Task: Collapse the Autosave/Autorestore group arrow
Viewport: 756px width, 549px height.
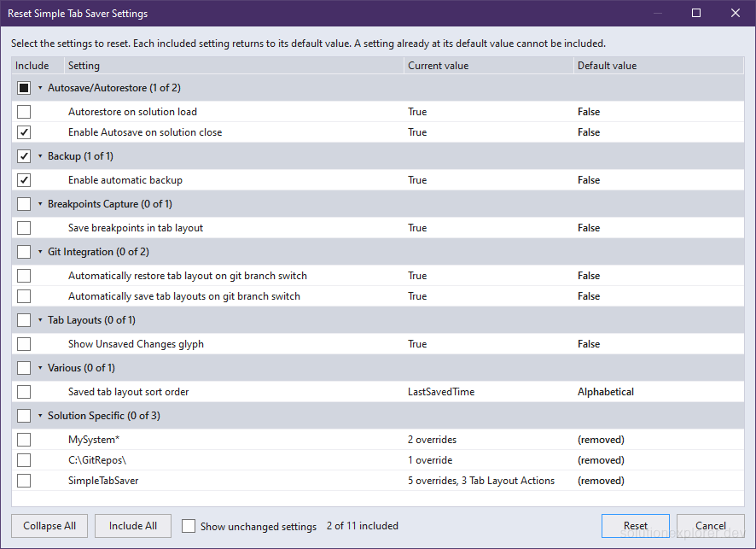Action: click(x=40, y=88)
